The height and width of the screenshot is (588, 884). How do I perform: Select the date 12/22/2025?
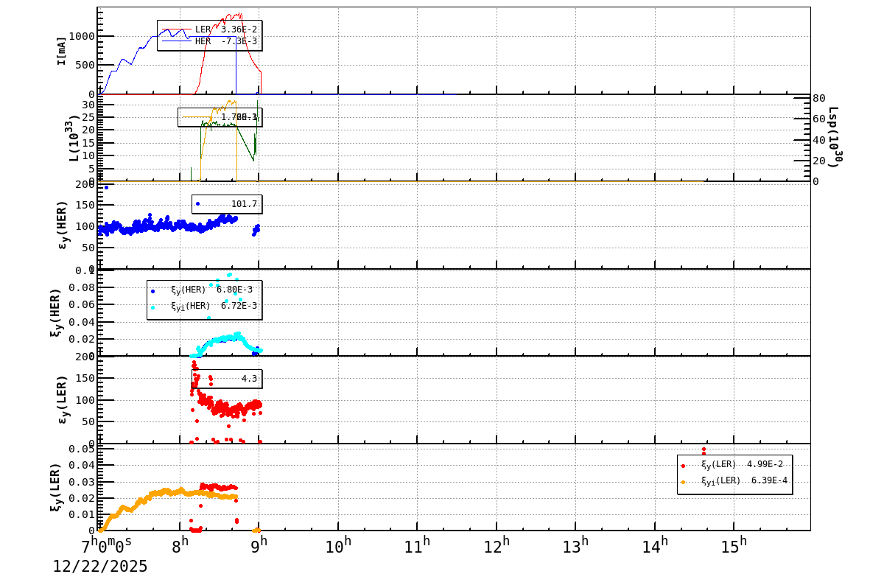[x=100, y=567]
